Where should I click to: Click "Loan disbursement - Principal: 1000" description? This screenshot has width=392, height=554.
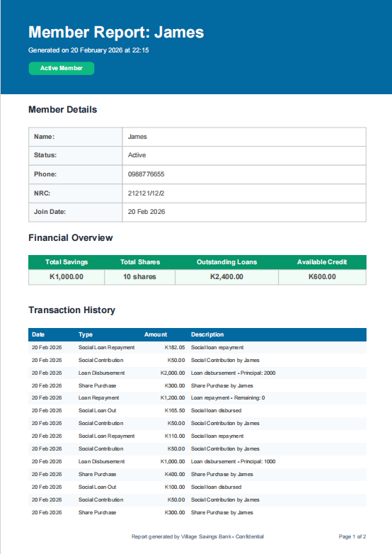click(234, 461)
